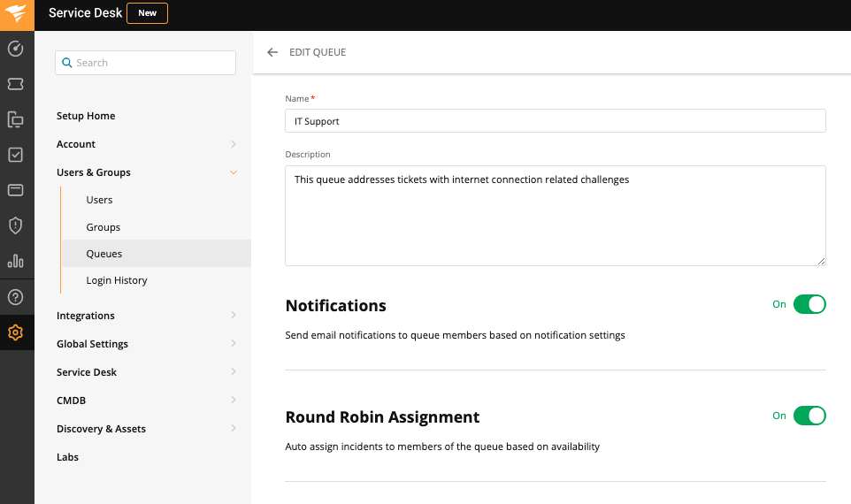Image resolution: width=851 pixels, height=504 pixels.
Task: Click the shield alert sidebar icon
Action: click(15, 225)
